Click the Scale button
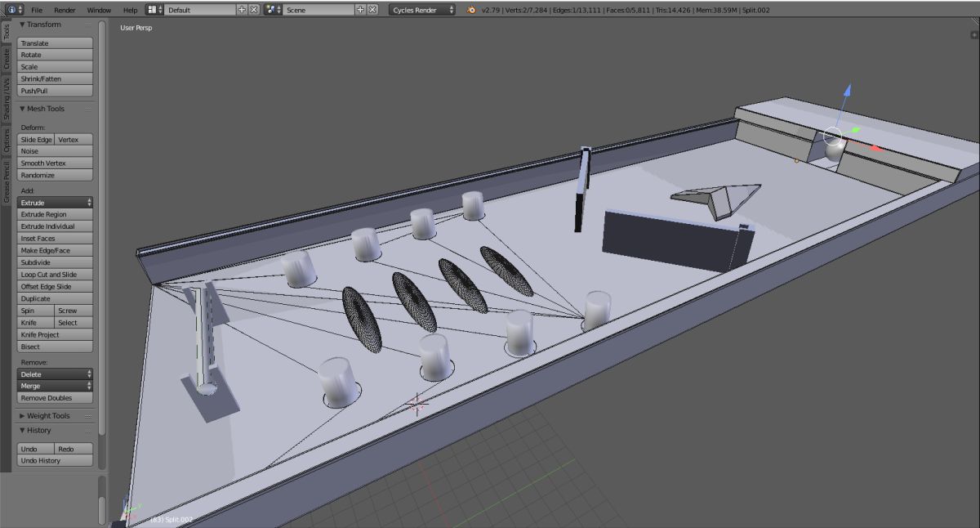The height and width of the screenshot is (528, 980). (56, 67)
